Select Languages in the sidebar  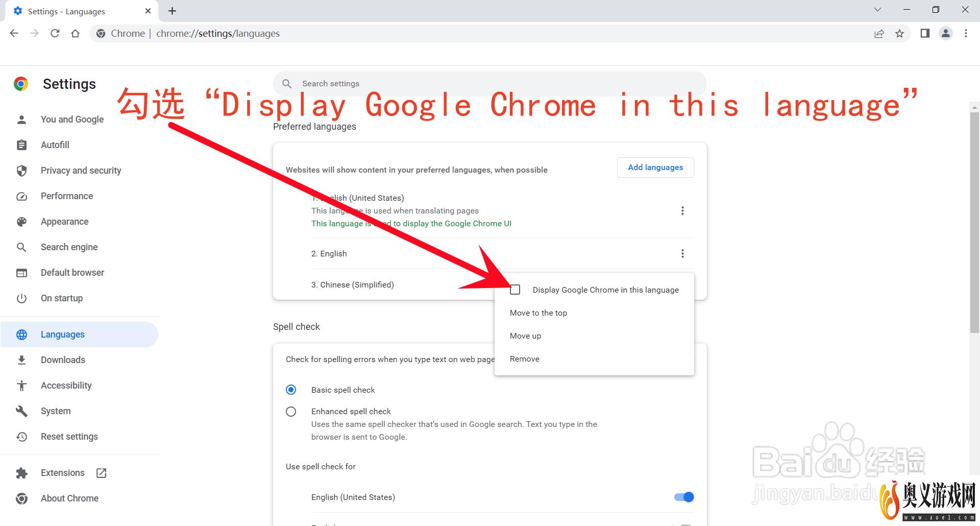[x=80, y=334]
